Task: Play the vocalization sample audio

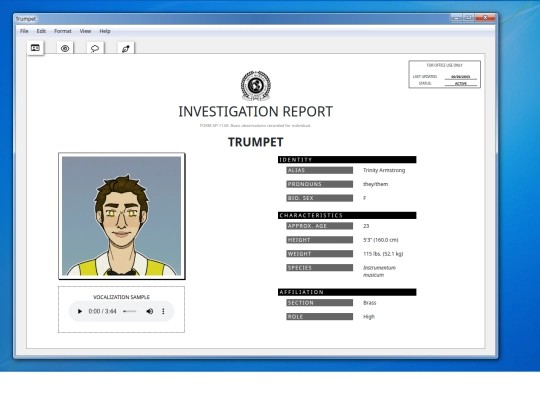Action: (80, 311)
